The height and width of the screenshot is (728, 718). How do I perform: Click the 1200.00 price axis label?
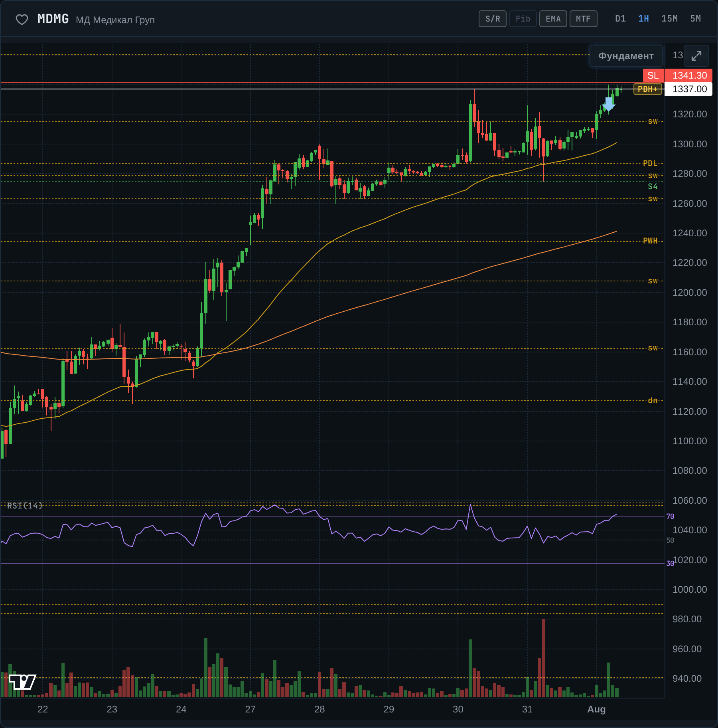[690, 293]
